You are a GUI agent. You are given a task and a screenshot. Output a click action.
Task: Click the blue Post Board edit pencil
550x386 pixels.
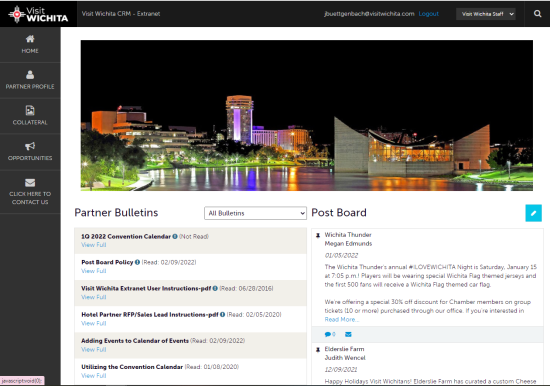coord(533,213)
